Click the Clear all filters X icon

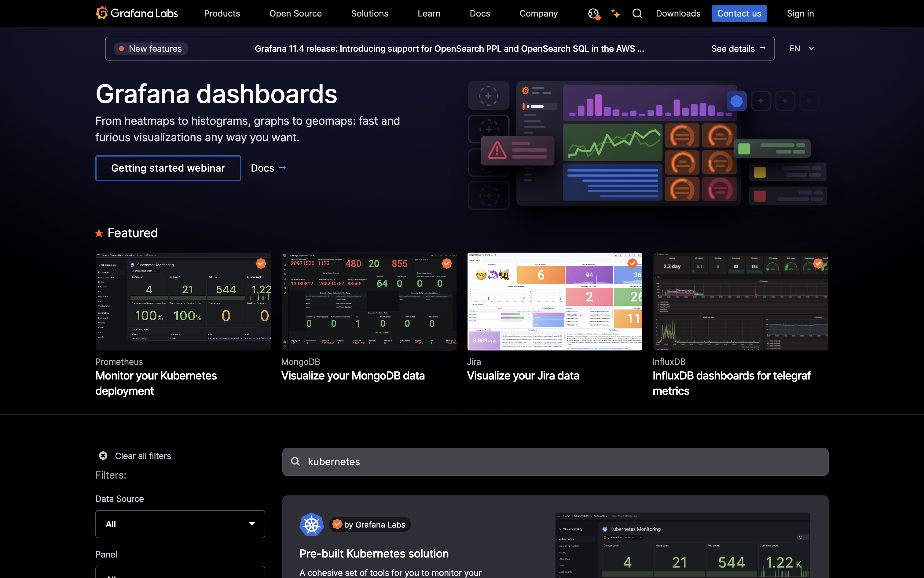coord(103,456)
